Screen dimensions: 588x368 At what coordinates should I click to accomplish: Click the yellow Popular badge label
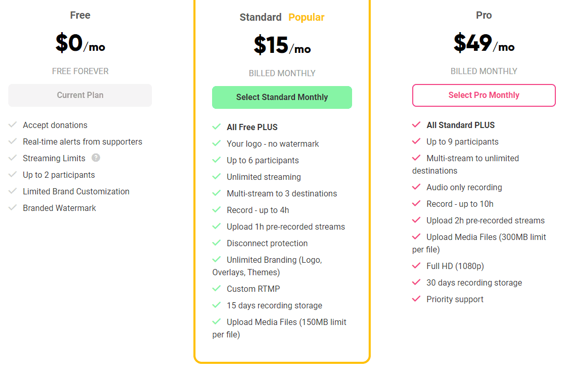306,18
